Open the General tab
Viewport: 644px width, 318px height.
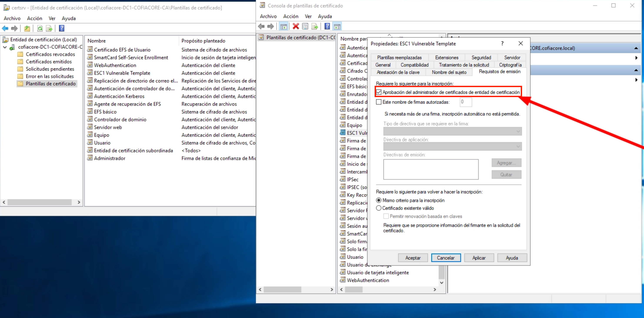pos(383,65)
